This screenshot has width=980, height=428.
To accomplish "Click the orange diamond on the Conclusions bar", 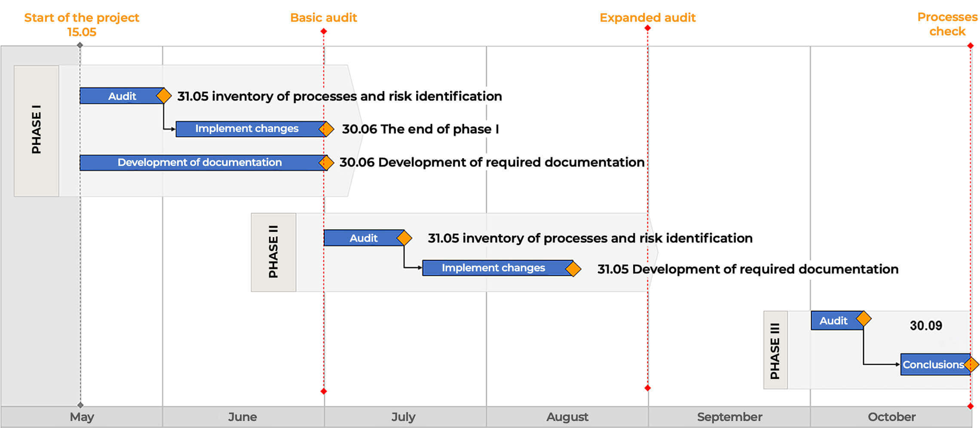I will pos(971,365).
